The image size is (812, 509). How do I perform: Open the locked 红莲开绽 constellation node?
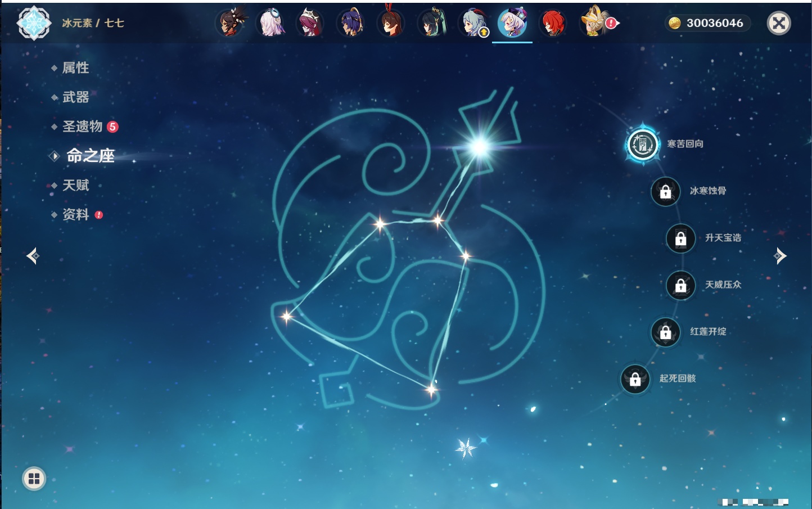[x=665, y=332]
